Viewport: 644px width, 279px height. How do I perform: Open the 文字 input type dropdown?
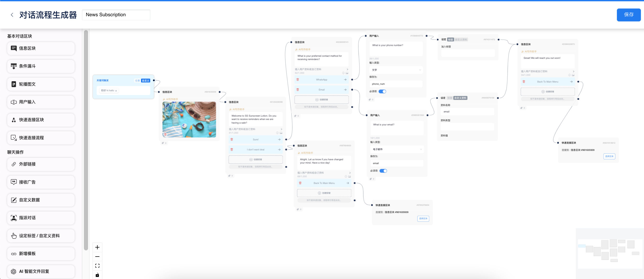click(396, 70)
